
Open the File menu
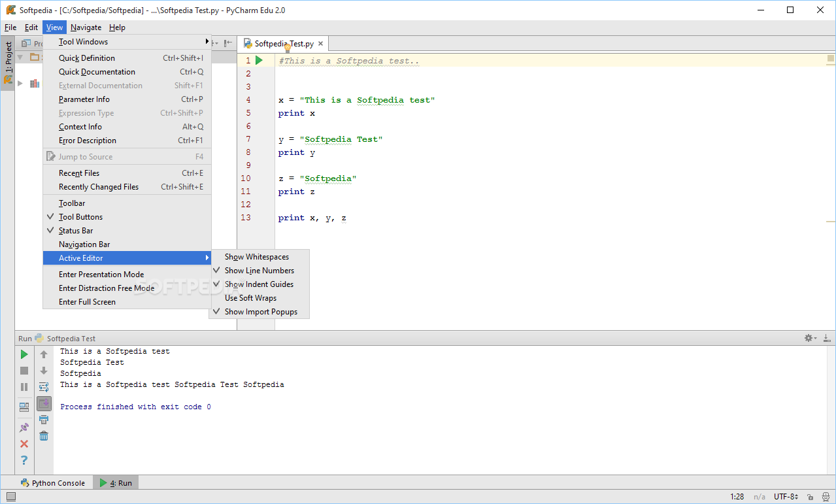tap(10, 27)
